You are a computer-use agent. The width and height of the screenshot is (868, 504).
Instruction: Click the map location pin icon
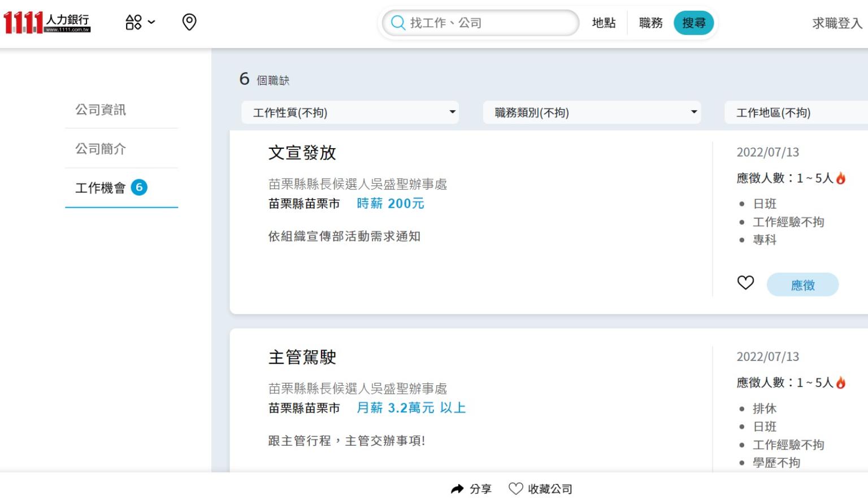point(189,23)
